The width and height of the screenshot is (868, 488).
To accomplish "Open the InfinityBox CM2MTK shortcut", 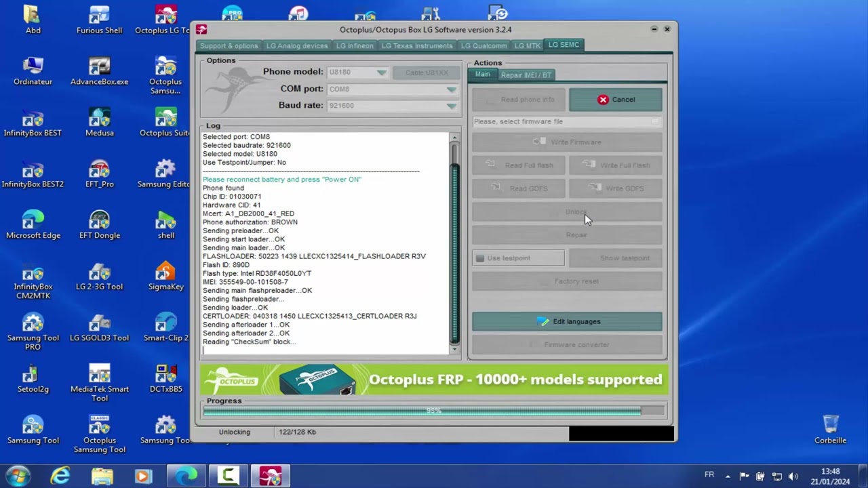I will (33, 281).
